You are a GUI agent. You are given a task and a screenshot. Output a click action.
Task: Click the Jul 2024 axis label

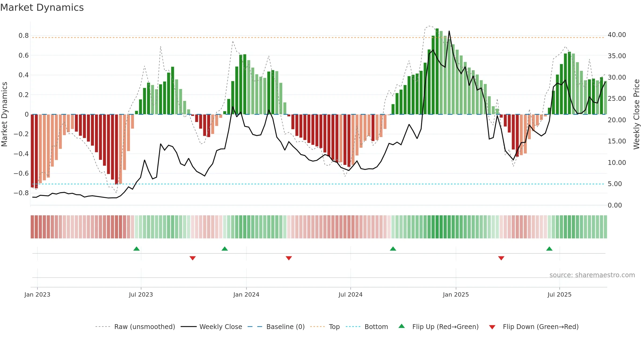350,294
